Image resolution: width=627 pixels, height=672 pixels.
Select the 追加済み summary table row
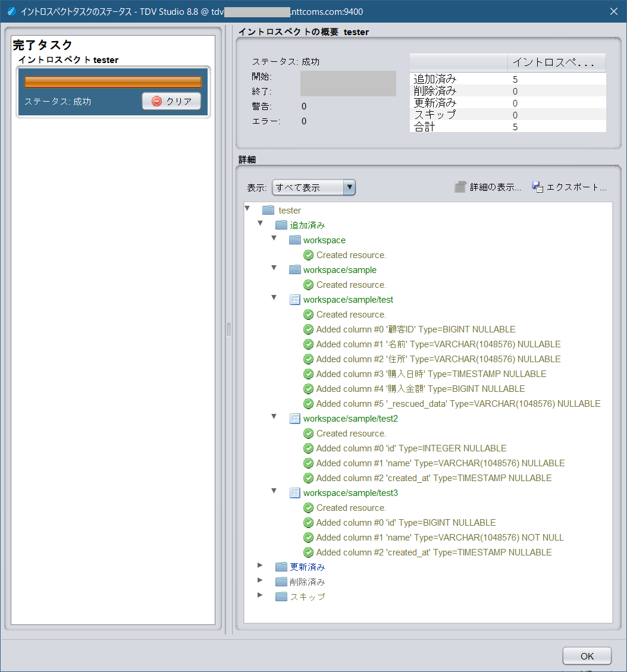pos(508,79)
